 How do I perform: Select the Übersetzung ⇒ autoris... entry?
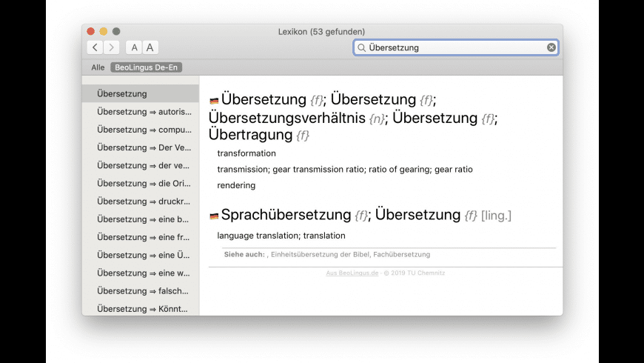[144, 112]
